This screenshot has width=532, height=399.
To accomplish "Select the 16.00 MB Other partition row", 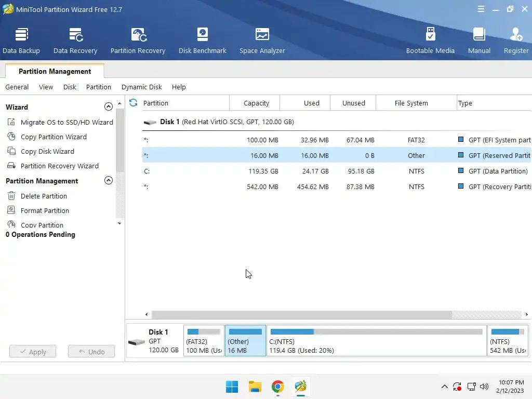I will click(337, 155).
